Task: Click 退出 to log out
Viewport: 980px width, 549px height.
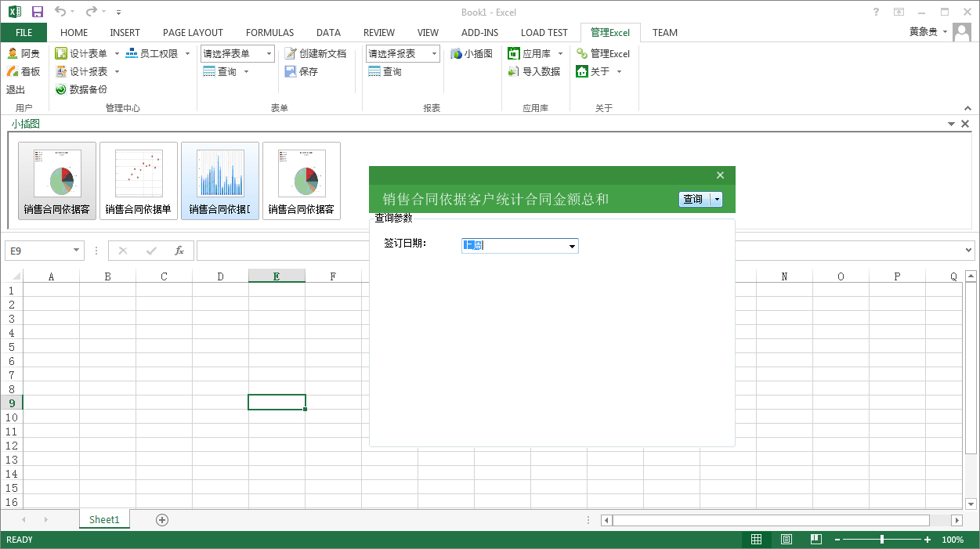Action: coord(16,89)
